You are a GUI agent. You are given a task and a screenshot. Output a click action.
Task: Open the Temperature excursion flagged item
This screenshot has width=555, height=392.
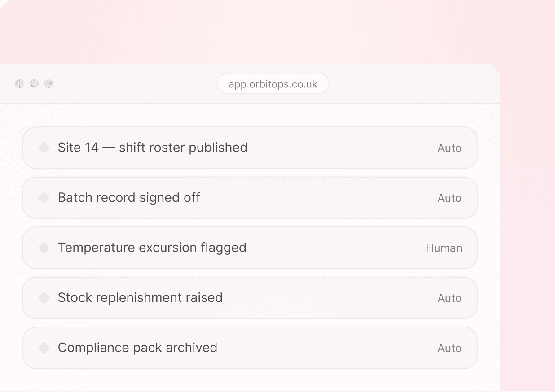(250, 248)
